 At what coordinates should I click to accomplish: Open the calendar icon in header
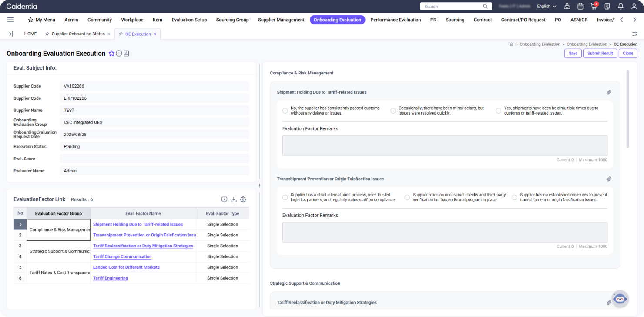tap(580, 7)
